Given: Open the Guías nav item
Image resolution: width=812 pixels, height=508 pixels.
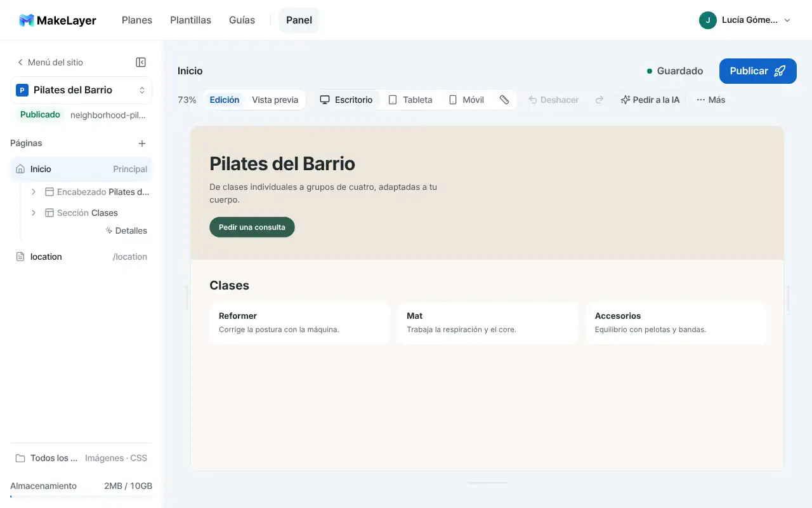Looking at the screenshot, I should pyautogui.click(x=242, y=20).
